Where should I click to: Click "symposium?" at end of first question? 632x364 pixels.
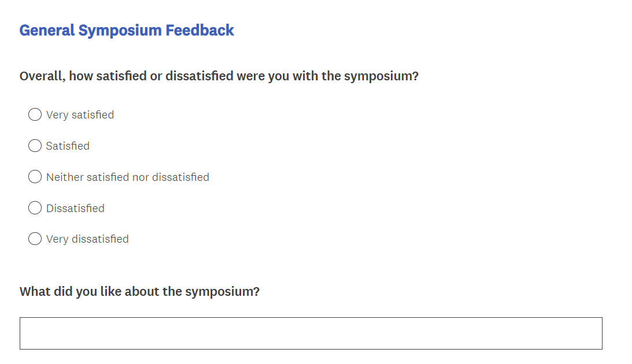coord(381,76)
